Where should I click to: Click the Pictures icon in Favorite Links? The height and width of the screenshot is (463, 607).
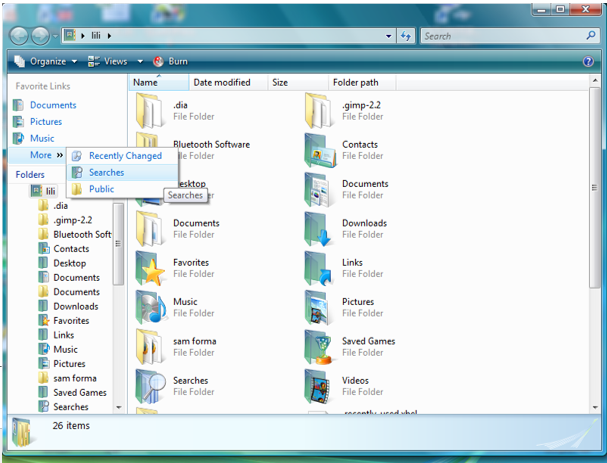coord(18,122)
